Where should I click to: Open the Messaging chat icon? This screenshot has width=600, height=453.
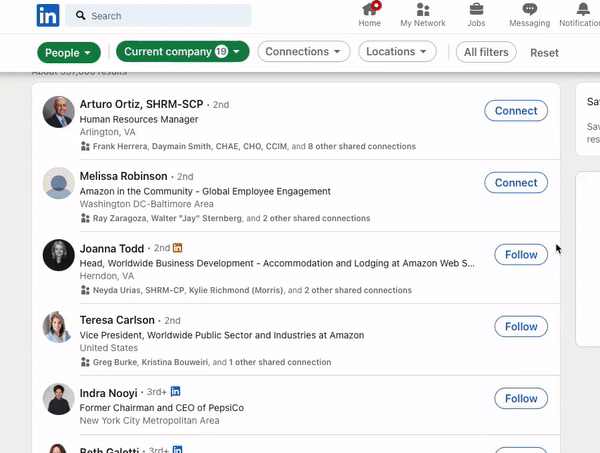pos(530,9)
